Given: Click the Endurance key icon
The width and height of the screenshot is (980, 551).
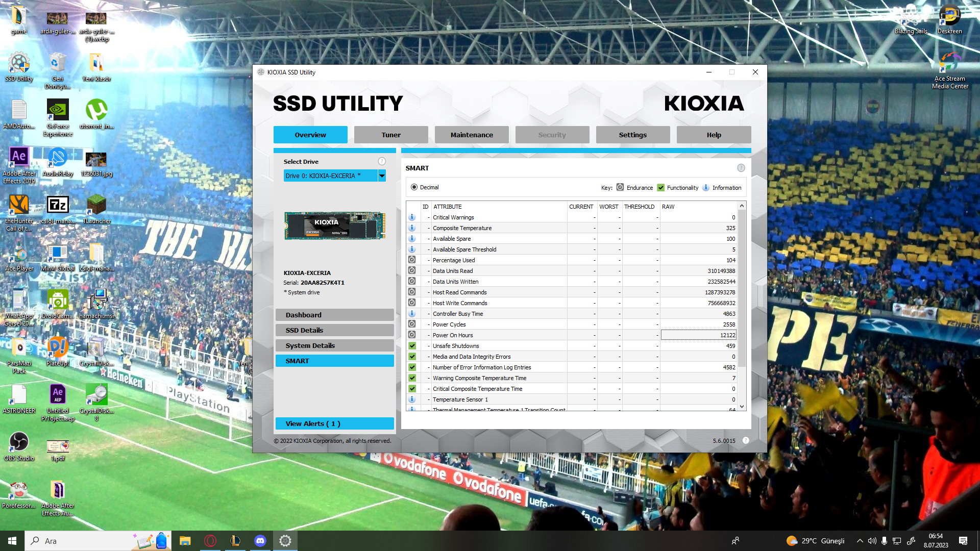Looking at the screenshot, I should pyautogui.click(x=620, y=187).
